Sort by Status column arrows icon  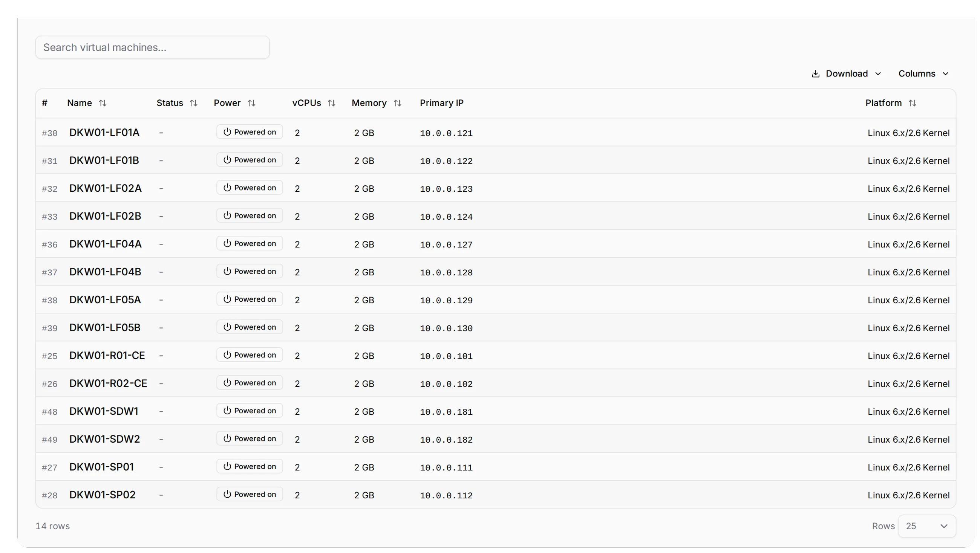(x=194, y=103)
